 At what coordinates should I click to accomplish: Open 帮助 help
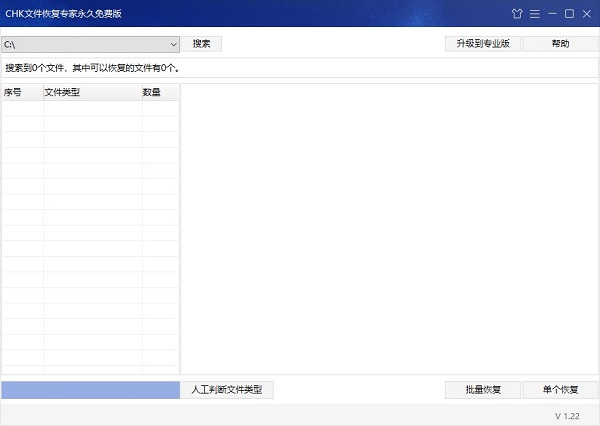(x=560, y=44)
